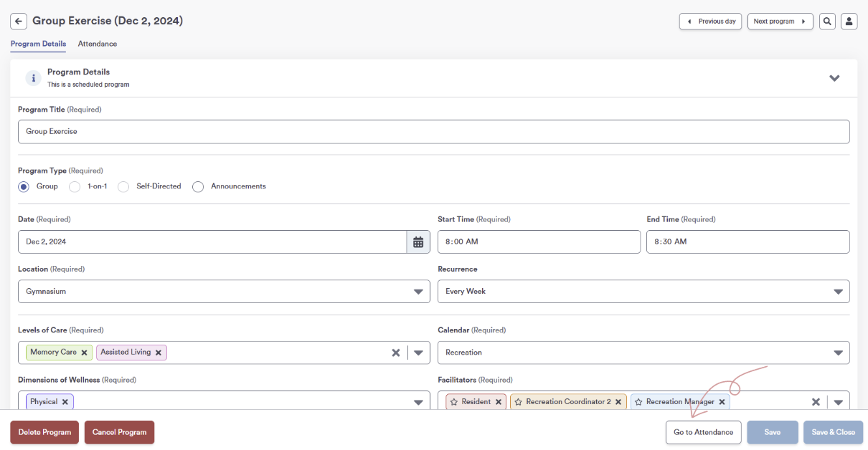The image size is (868, 450).
Task: Click the star on the Resident facilitator chip
Action: coord(454,401)
